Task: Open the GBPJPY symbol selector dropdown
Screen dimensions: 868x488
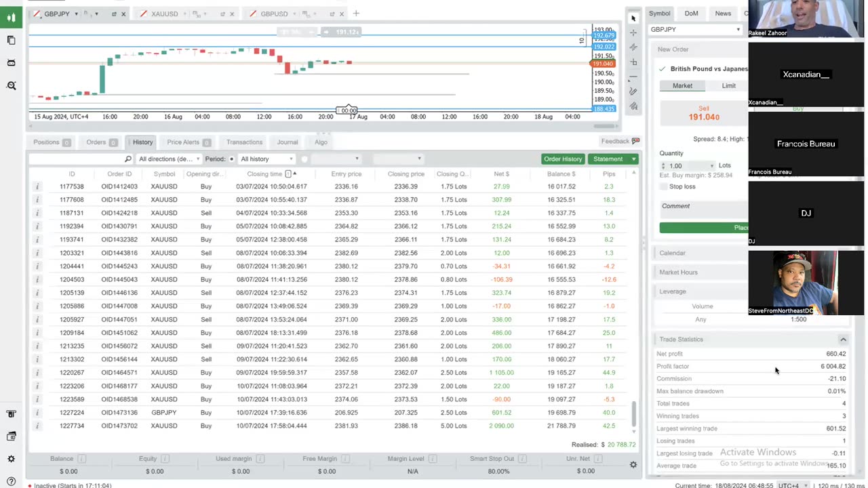Action: tap(694, 29)
